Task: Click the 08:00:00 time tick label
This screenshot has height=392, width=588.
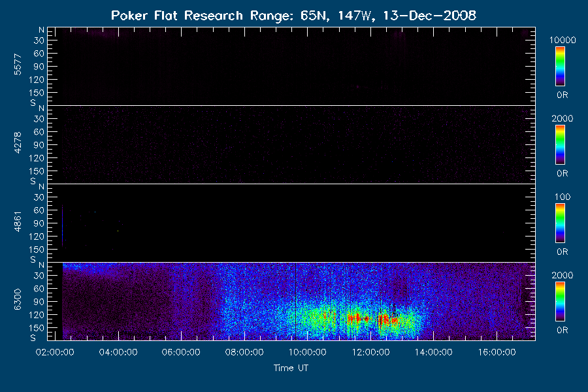Action: (244, 352)
